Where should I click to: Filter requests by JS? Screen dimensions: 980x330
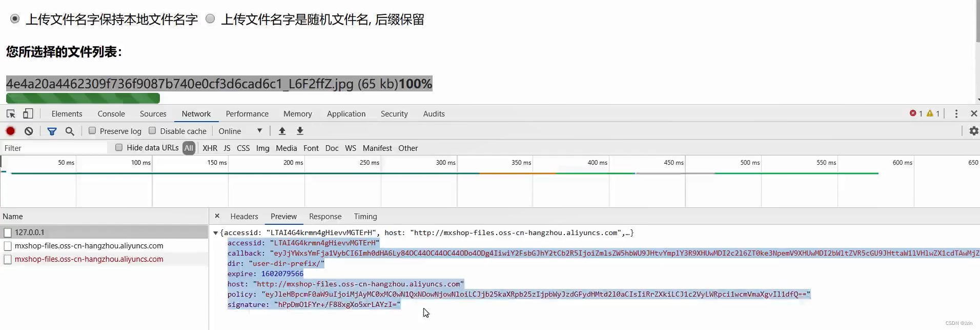coord(227,148)
